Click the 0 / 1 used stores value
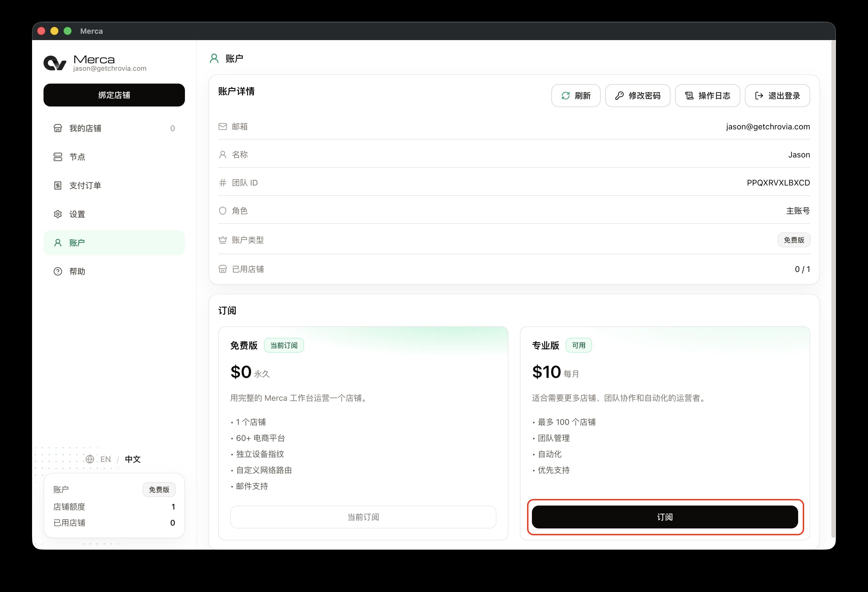868x592 pixels. 802,269
